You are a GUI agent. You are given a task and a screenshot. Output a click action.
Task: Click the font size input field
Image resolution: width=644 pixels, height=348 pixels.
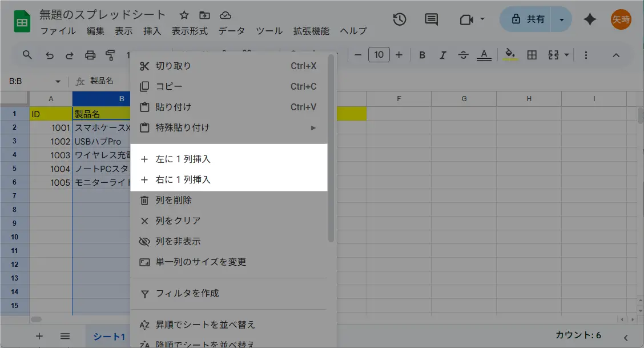379,55
